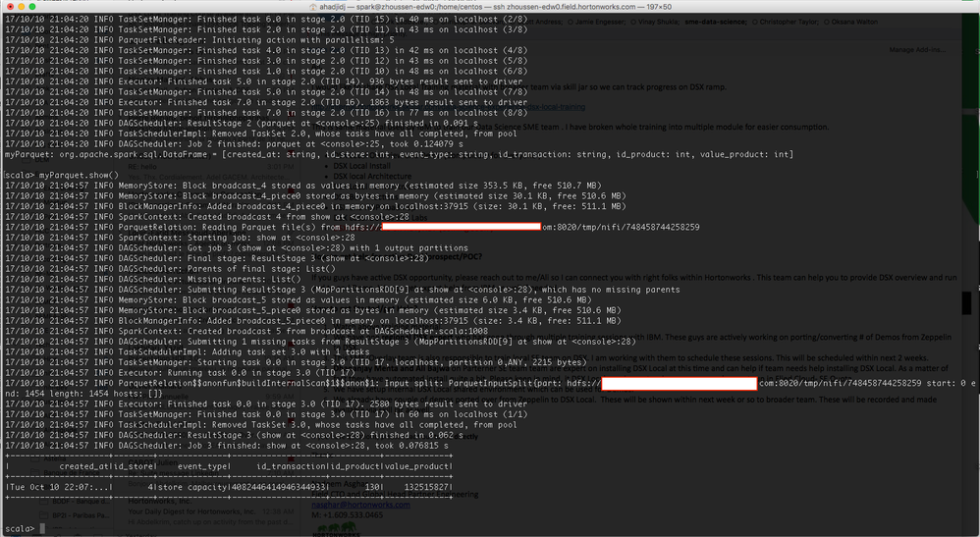Viewport: 980px width, 537px height.
Task: Click the 'Job 2 finished ... took 0.124079 s' line
Action: tap(235, 143)
